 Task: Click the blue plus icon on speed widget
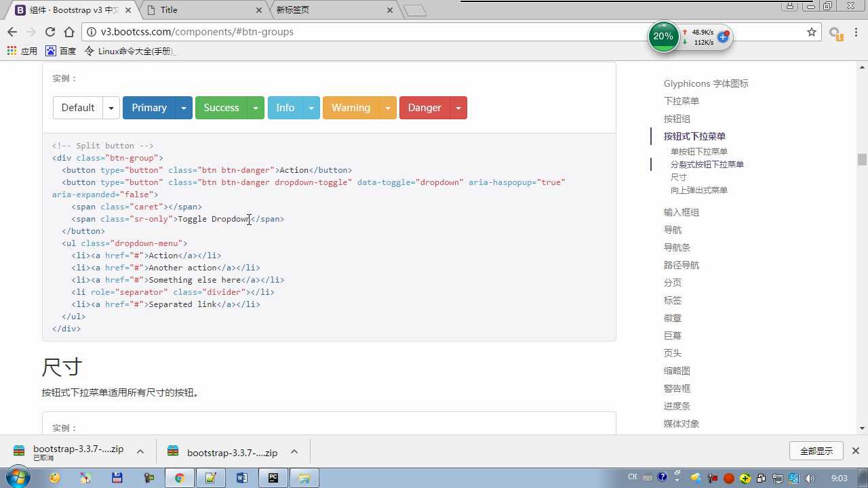click(723, 37)
